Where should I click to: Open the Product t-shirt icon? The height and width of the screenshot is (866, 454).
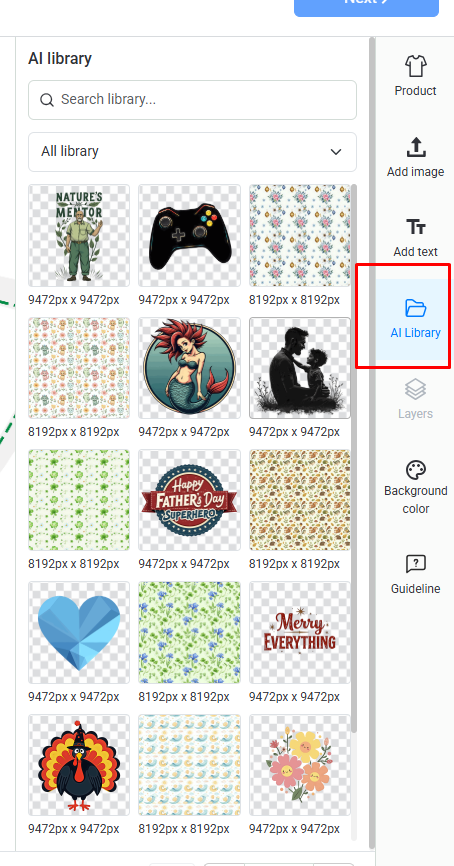(x=415, y=66)
